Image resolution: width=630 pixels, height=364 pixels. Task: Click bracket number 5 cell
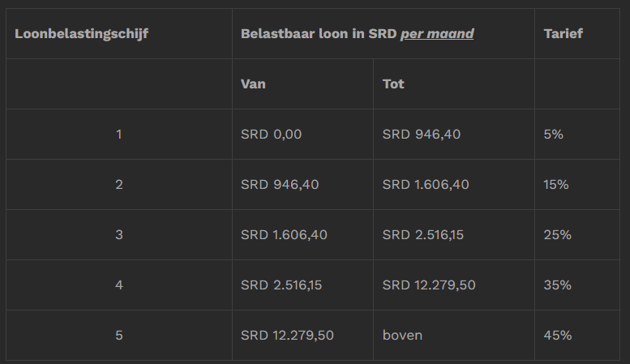point(119,335)
